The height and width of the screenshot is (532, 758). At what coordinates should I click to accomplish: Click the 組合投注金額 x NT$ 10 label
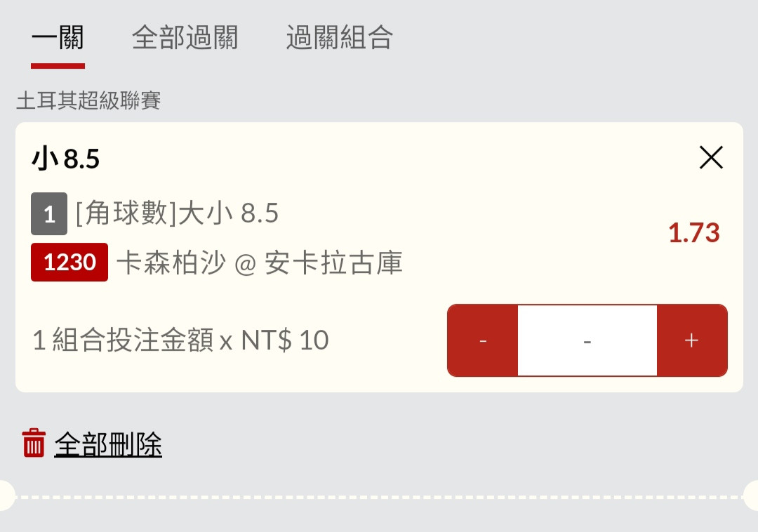pyautogui.click(x=181, y=340)
